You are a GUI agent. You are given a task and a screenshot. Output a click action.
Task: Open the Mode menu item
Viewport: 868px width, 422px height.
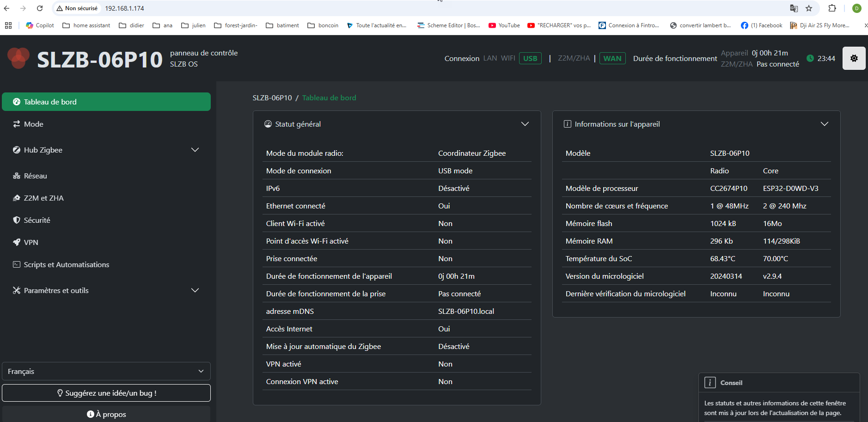(x=106, y=124)
